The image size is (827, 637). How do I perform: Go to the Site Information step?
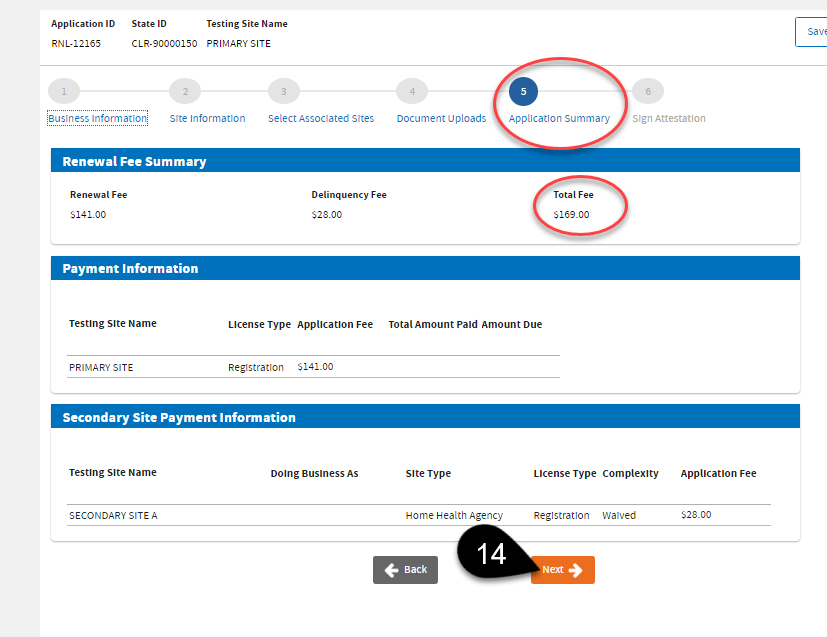pos(207,119)
